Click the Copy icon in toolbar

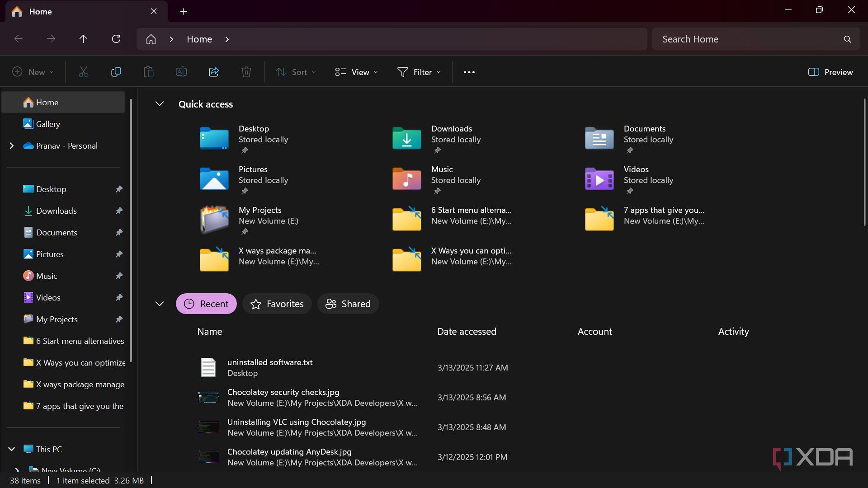[116, 72]
